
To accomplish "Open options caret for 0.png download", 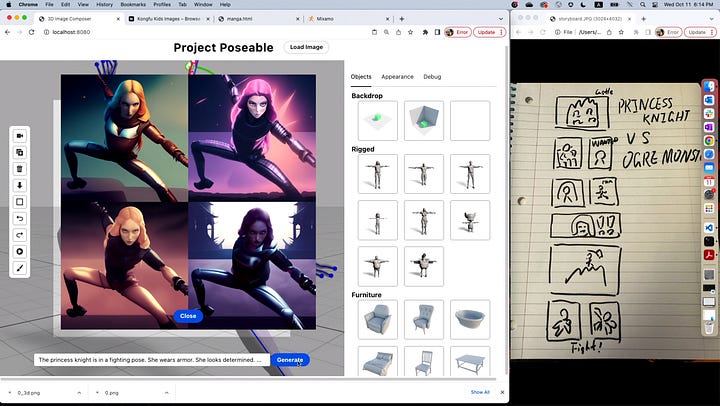I will (166, 393).
